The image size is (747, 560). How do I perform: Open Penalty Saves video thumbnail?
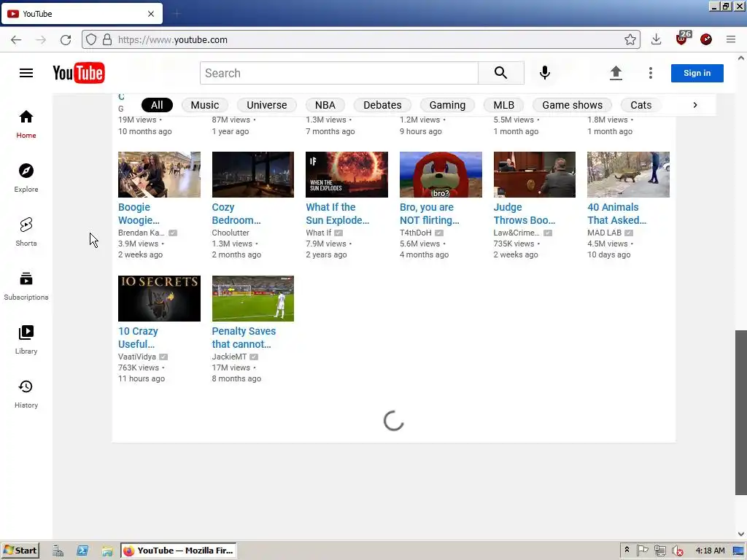coord(253,298)
